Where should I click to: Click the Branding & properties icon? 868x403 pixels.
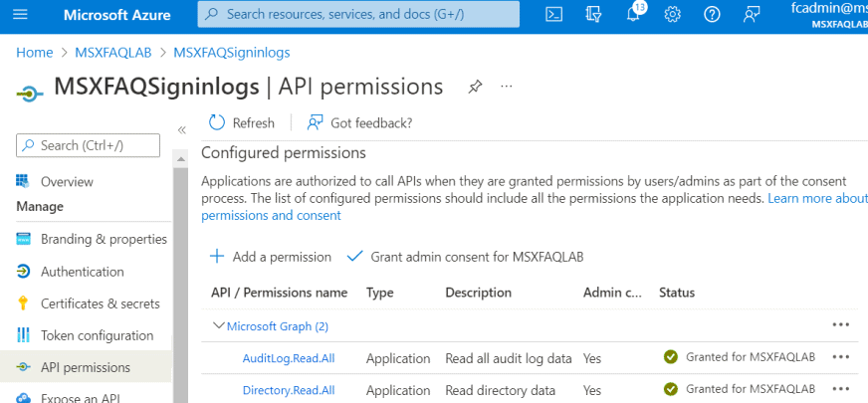23,239
